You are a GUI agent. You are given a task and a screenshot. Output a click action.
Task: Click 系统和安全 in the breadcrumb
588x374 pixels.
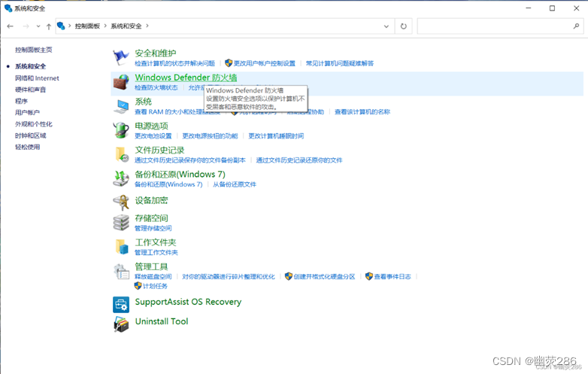point(126,26)
